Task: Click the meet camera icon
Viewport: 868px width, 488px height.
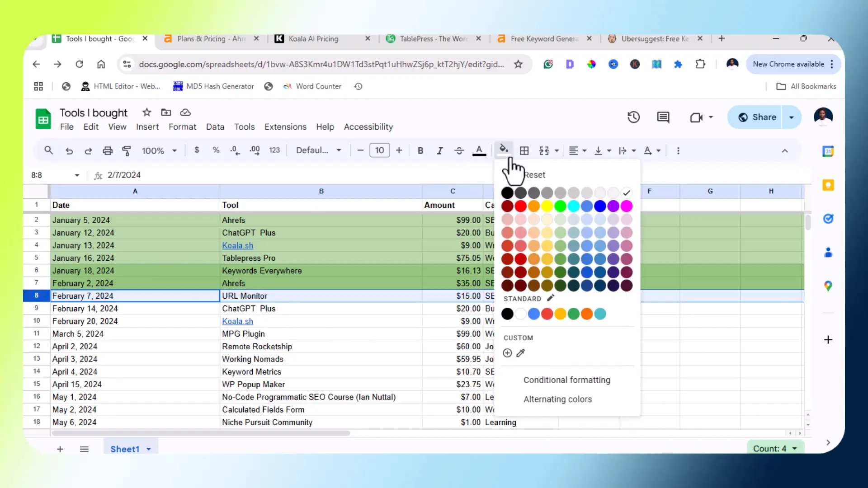Action: [x=696, y=117]
